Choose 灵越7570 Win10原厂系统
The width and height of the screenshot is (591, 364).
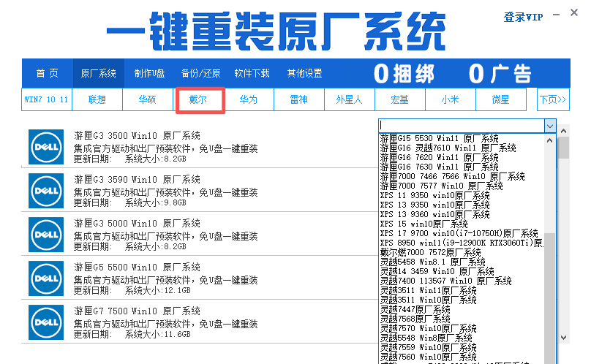coord(428,328)
